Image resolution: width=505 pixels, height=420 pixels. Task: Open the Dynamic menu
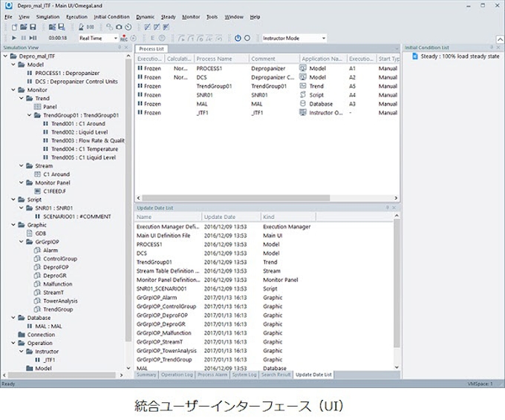(x=146, y=16)
